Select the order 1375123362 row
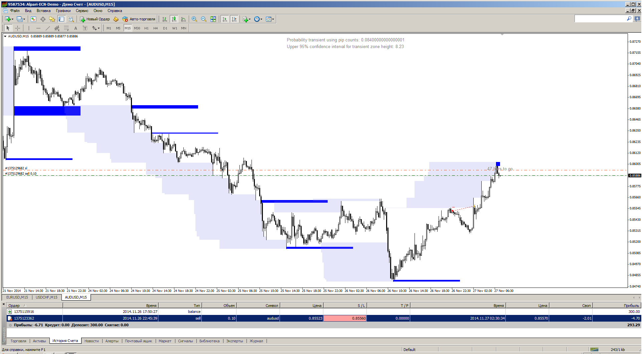 click(x=323, y=318)
